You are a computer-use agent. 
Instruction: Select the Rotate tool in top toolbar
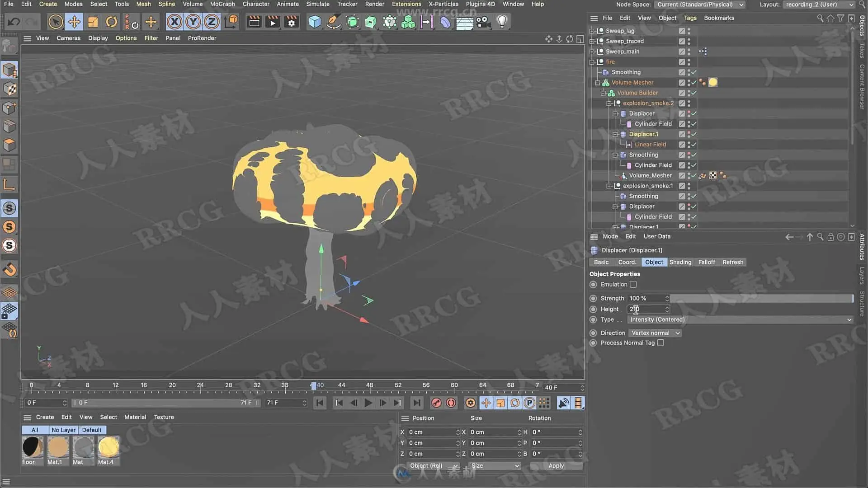coord(111,22)
